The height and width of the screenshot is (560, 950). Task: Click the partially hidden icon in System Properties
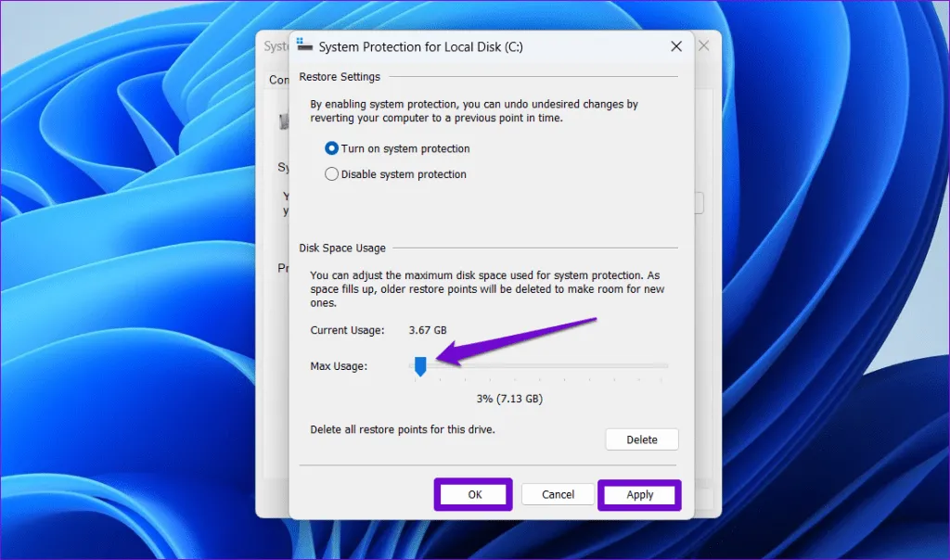(283, 121)
